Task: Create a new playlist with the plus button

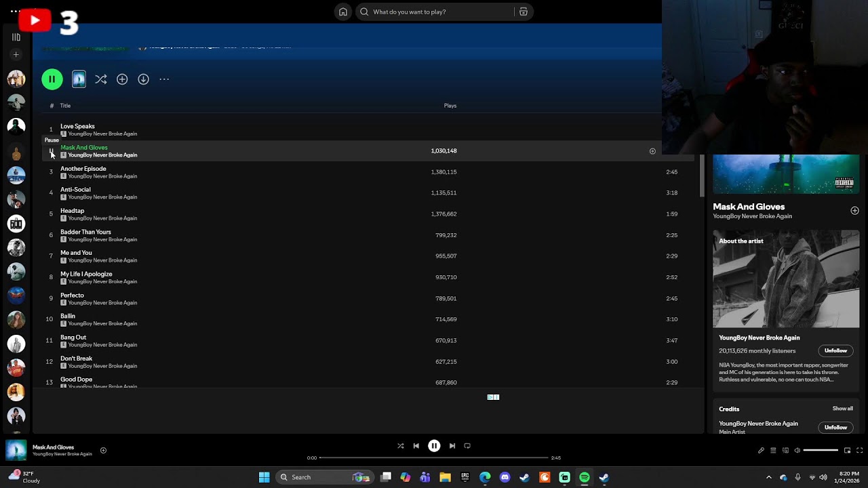Action: point(16,54)
